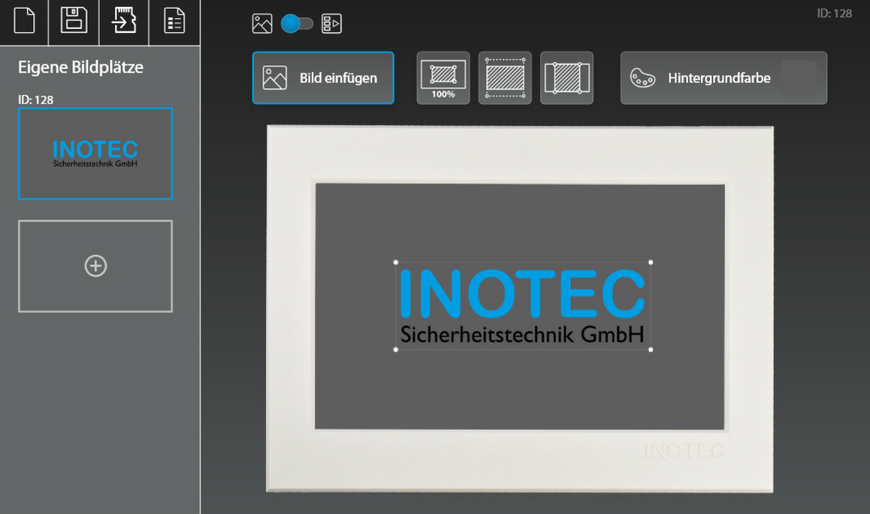This screenshot has height=514, width=870.
Task: Click the palette icon in Hintergrundfarbe
Action: pos(643,78)
